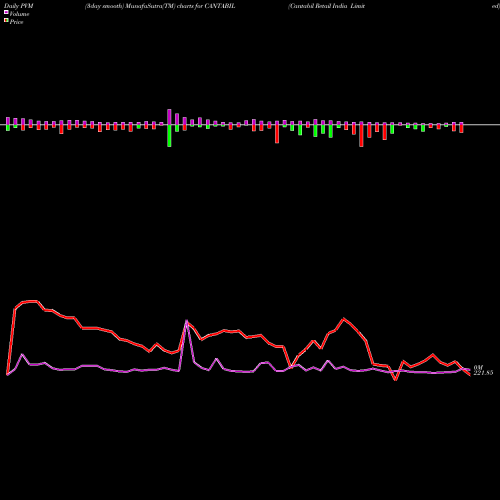Image resolution: width=500 pixels, height=500 pixels.
Task: Click the Daily PVM title text
Action: point(19,6)
